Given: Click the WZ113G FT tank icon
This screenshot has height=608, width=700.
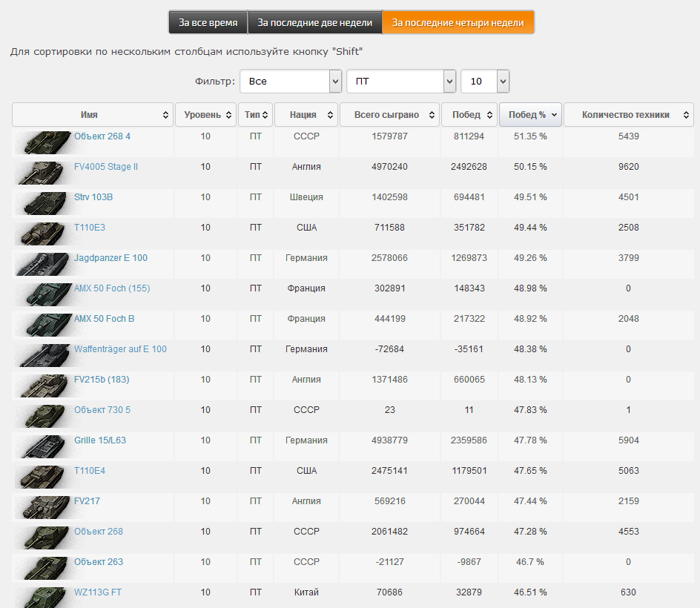Looking at the screenshot, I should pos(43,597).
